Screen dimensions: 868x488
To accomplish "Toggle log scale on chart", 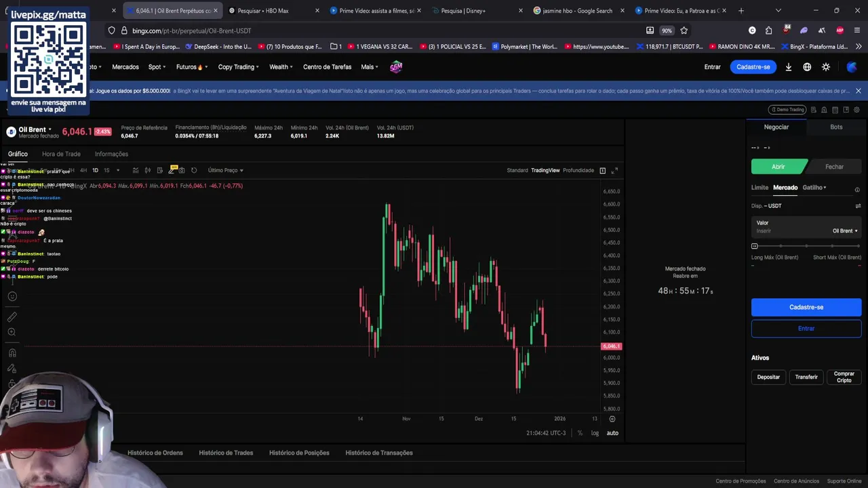I will coord(595,433).
